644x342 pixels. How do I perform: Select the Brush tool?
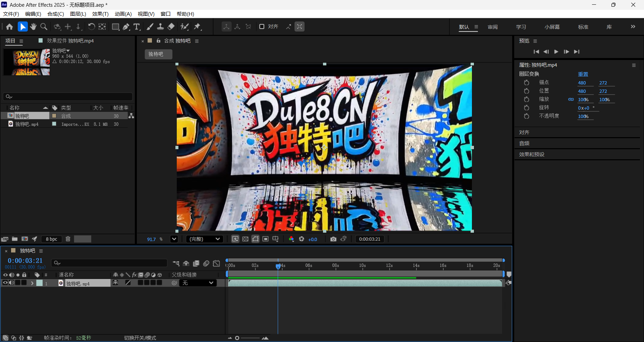coord(150,26)
